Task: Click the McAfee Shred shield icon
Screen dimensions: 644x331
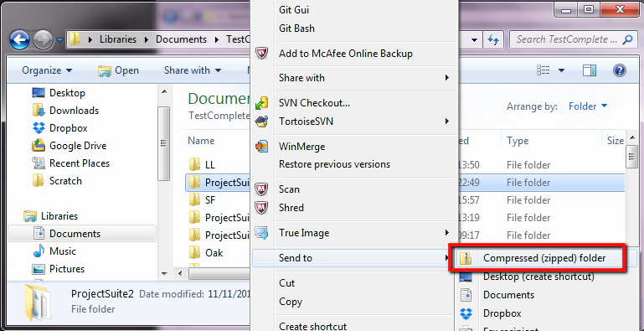Action: coord(261,208)
